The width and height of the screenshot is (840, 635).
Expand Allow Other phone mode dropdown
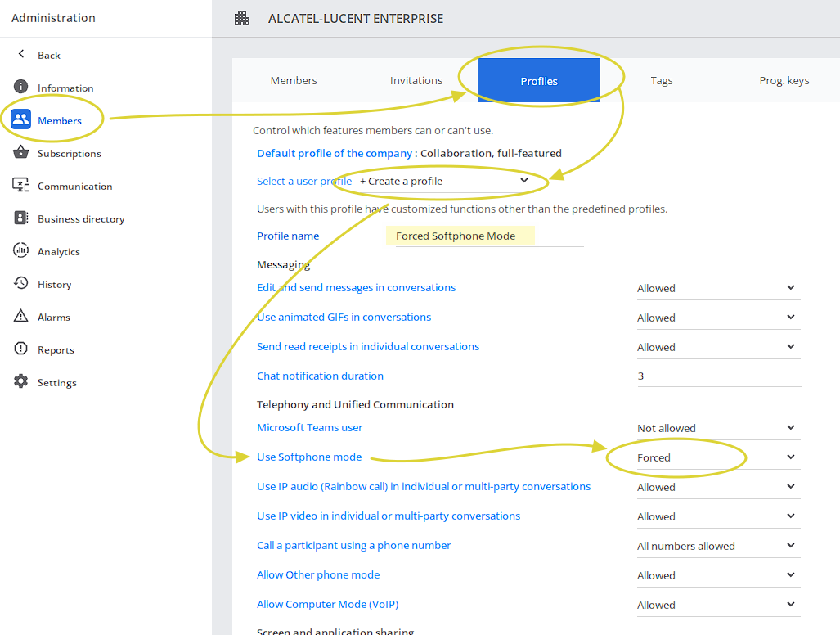(x=718, y=575)
